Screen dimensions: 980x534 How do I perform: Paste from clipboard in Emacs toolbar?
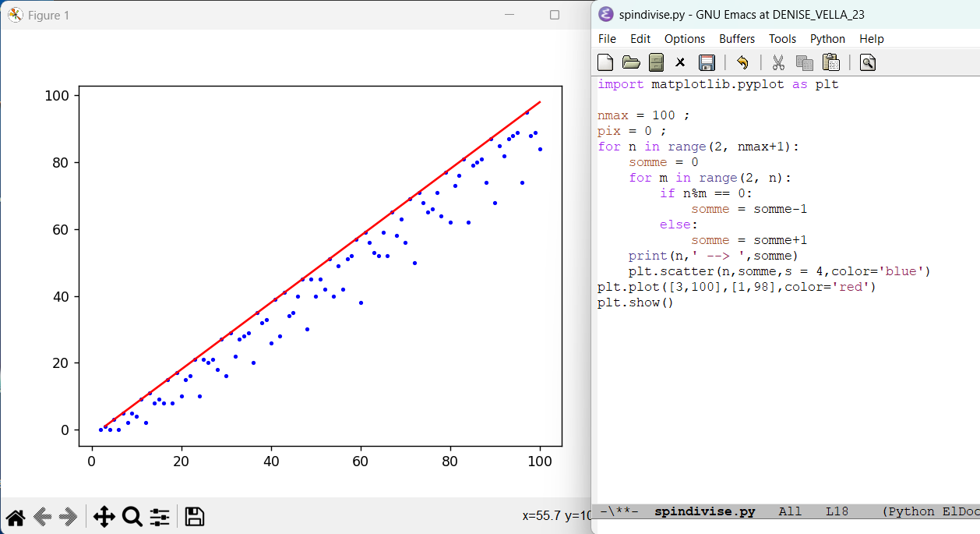tap(830, 62)
